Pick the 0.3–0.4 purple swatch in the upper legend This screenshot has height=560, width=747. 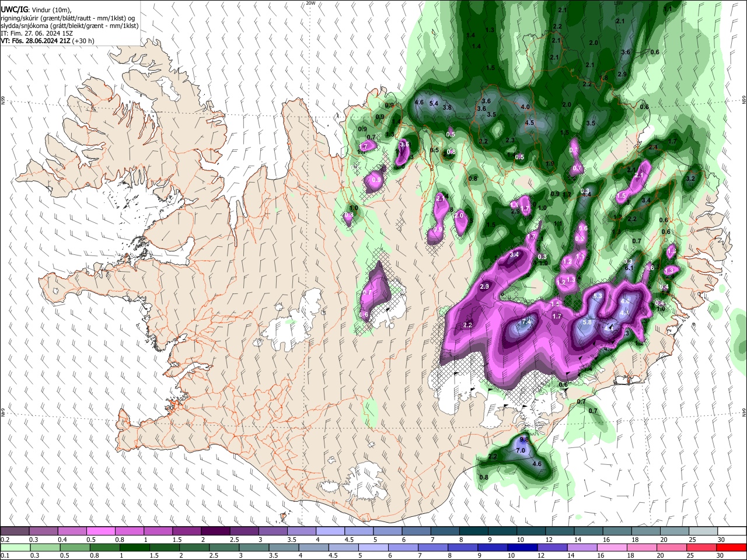tap(43, 531)
